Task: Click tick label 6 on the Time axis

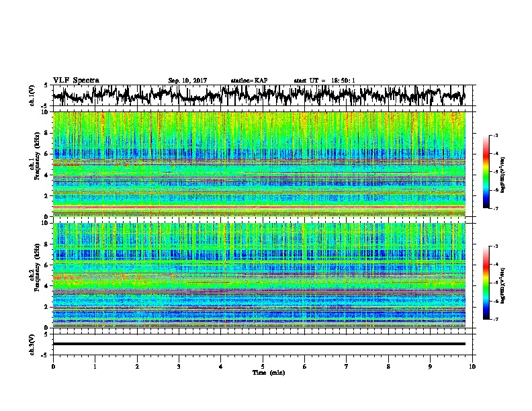Action: click(x=305, y=367)
